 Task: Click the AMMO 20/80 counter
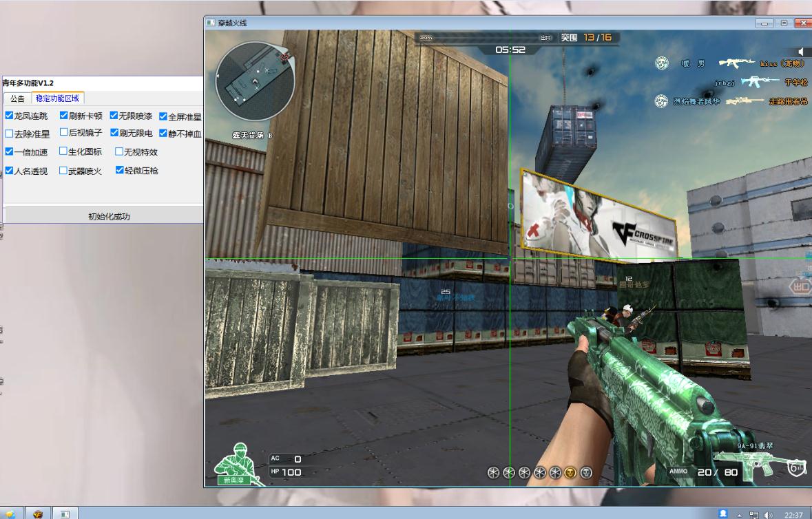718,472
